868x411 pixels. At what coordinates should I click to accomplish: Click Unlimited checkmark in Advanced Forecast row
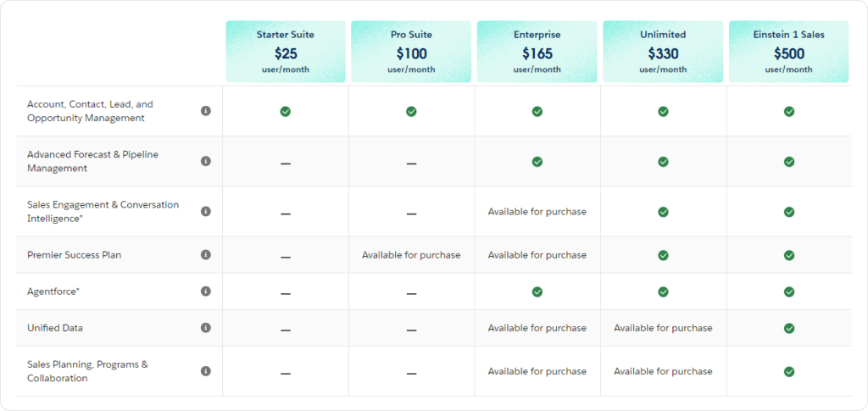pyautogui.click(x=663, y=162)
